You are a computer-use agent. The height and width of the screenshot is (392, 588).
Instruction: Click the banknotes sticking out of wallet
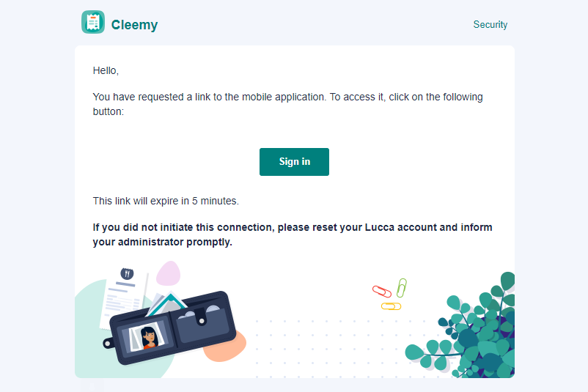click(167, 303)
